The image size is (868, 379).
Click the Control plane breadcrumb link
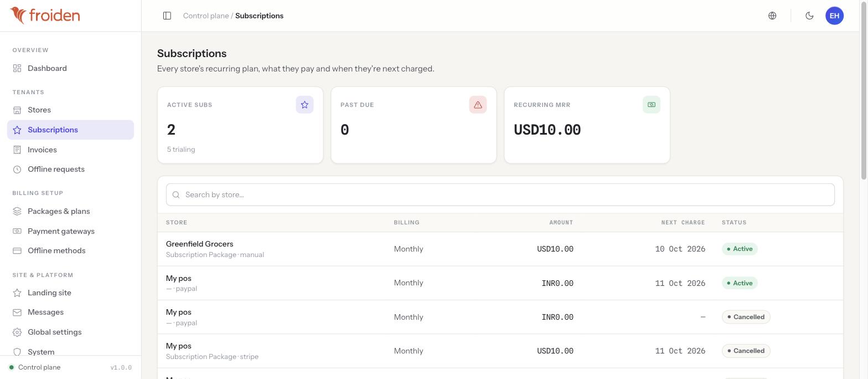(206, 16)
